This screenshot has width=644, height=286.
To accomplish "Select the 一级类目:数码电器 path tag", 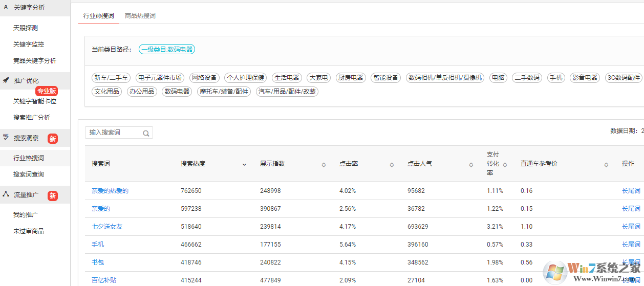I will pos(167,50).
